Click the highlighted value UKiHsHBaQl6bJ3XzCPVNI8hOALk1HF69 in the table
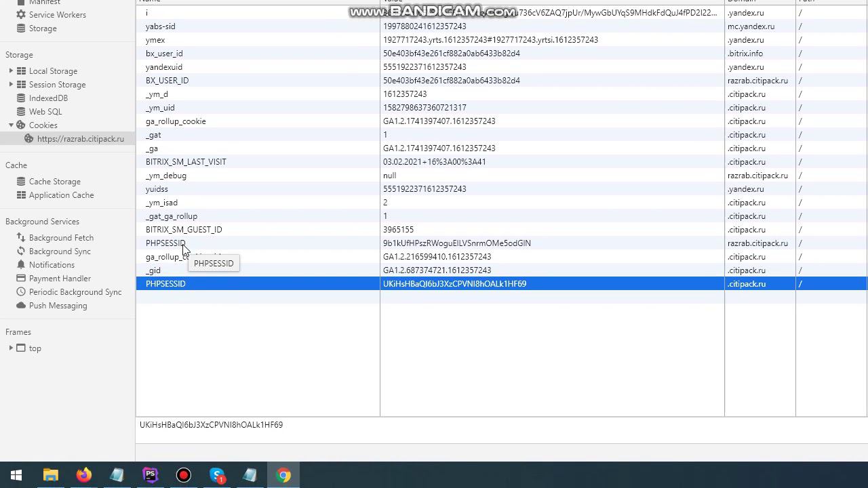 click(454, 283)
